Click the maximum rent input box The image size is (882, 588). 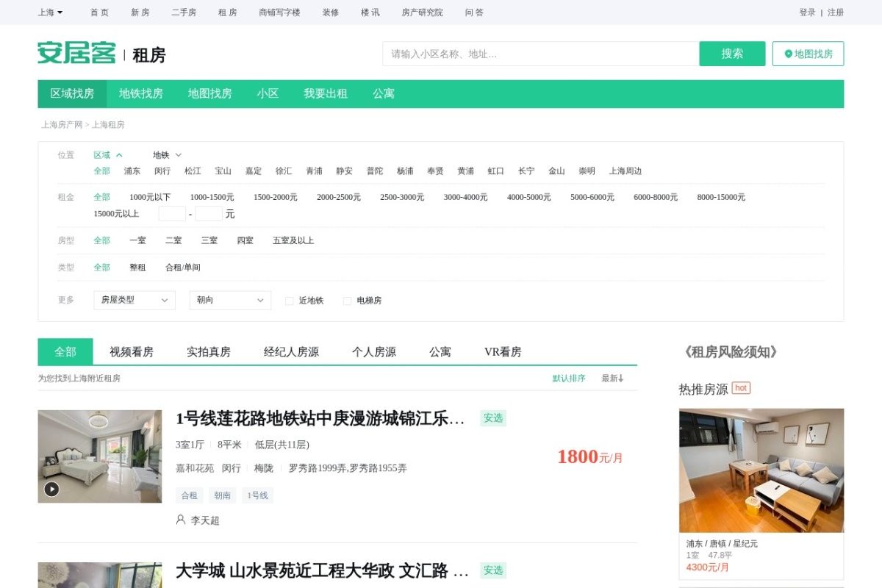[x=209, y=214]
